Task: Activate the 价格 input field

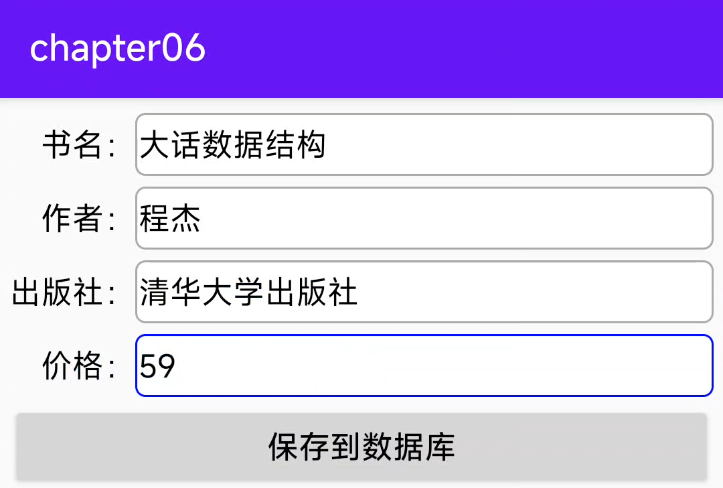Action: (424, 366)
